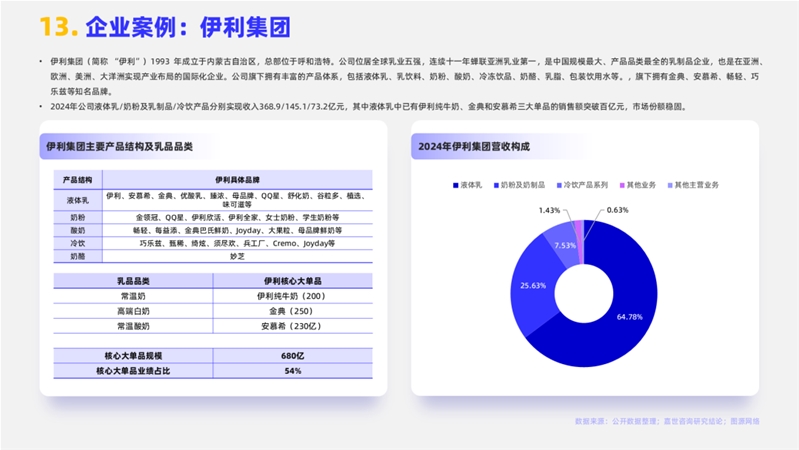
Task: Click the 1.43% data label above the chart
Action: tap(549, 210)
